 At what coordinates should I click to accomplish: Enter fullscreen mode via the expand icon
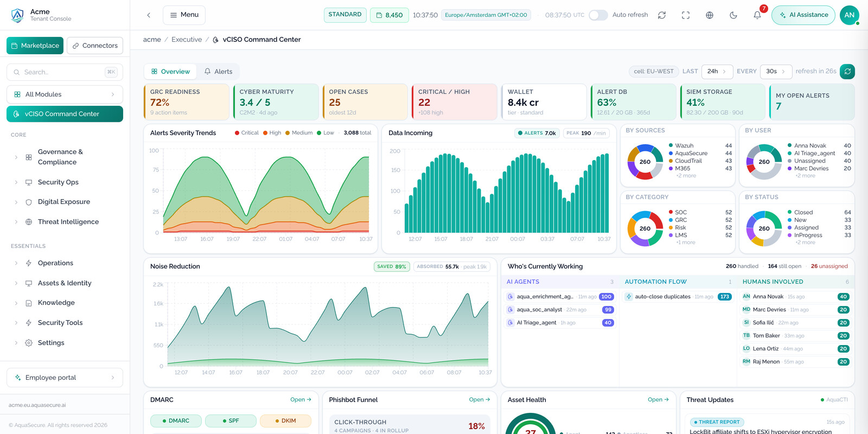point(686,15)
